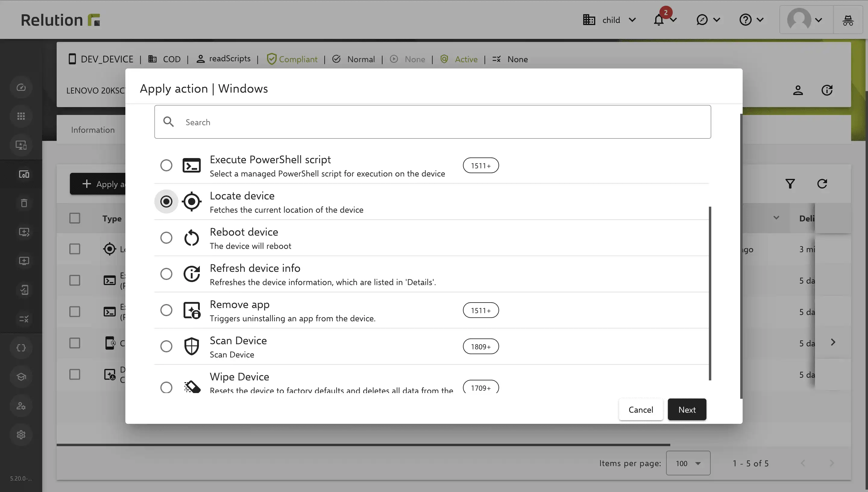
Task: Click the notifications bell icon
Action: (x=659, y=20)
